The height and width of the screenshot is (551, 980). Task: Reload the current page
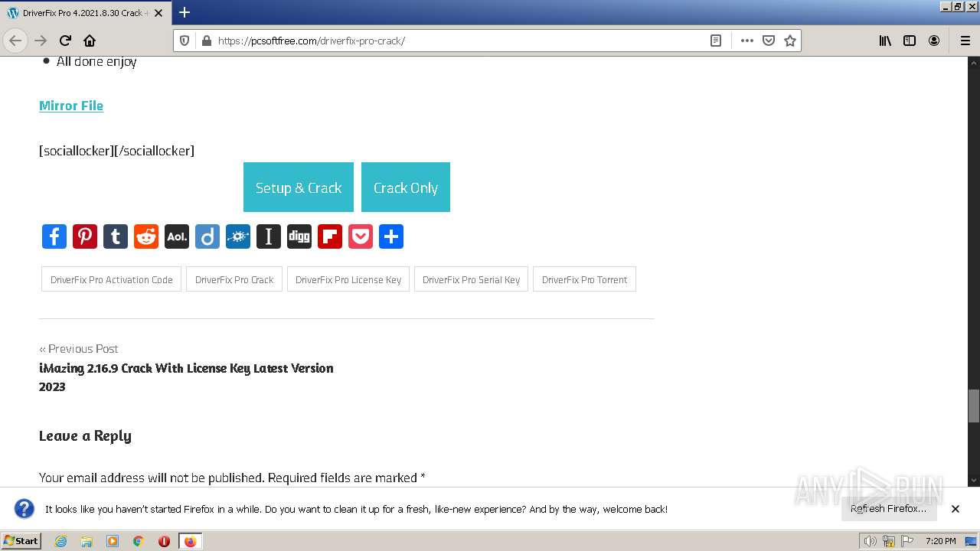(65, 41)
